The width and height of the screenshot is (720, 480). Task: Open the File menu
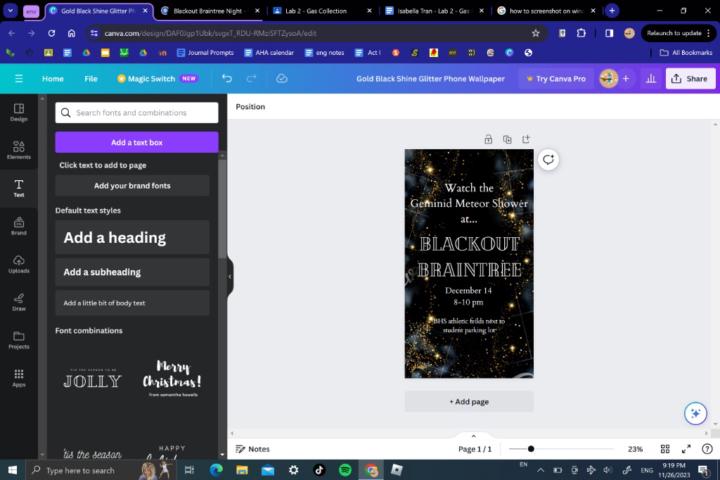[x=91, y=79]
